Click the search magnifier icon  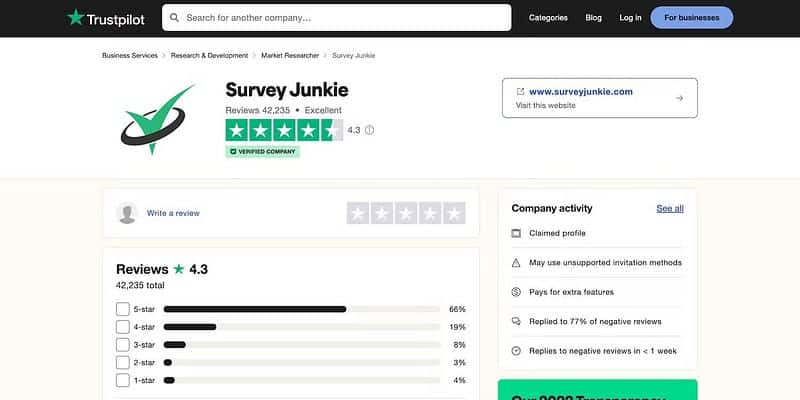[x=174, y=18]
